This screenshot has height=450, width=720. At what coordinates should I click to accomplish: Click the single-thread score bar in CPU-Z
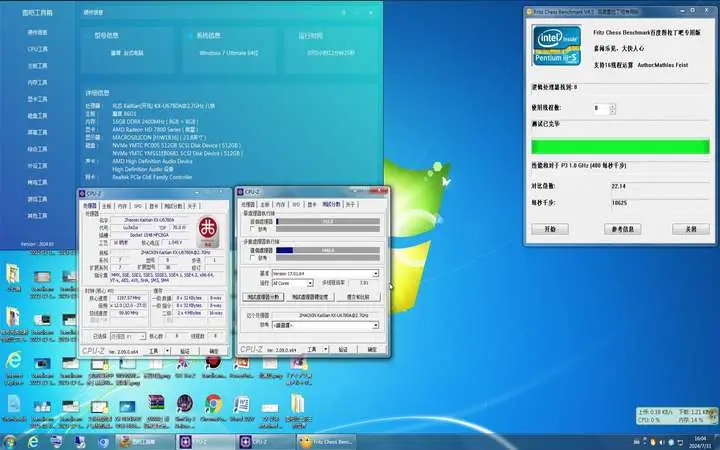click(328, 221)
